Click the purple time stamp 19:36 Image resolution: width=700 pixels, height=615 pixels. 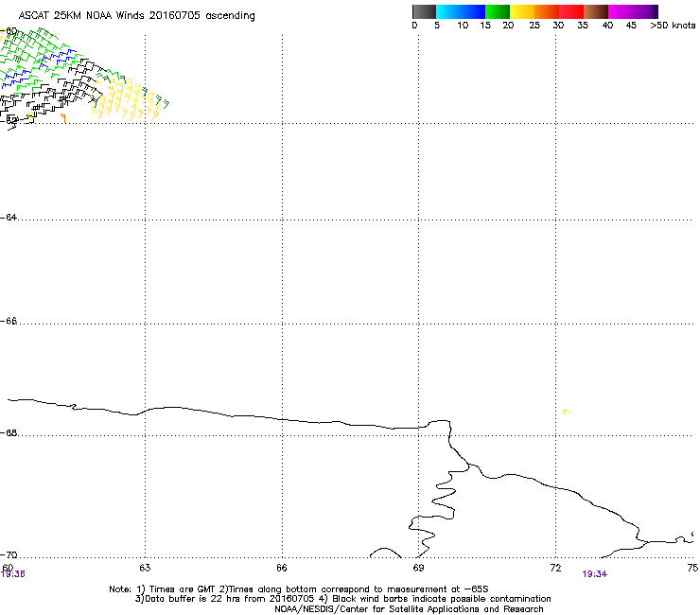point(13,574)
